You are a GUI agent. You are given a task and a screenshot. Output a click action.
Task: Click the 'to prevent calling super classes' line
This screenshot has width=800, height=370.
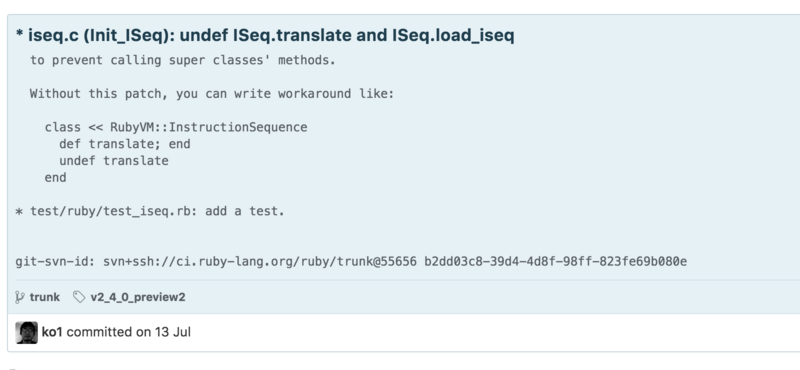pos(183,60)
